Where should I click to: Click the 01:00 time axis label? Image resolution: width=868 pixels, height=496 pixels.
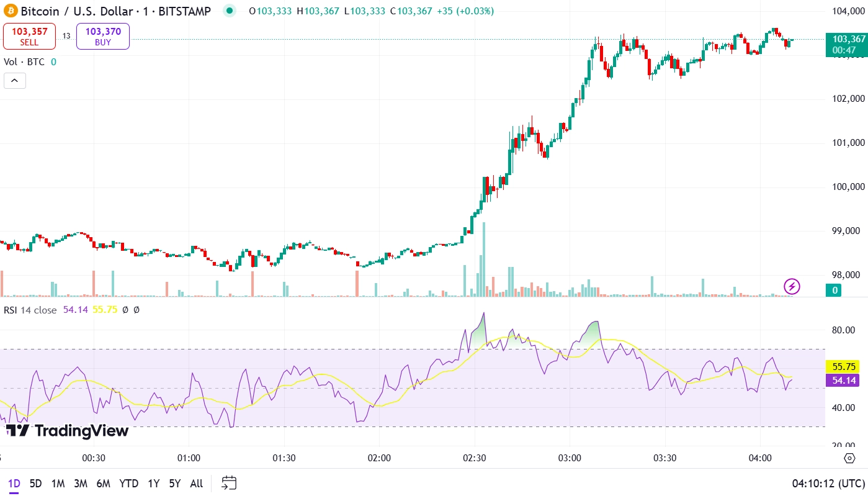pos(189,458)
